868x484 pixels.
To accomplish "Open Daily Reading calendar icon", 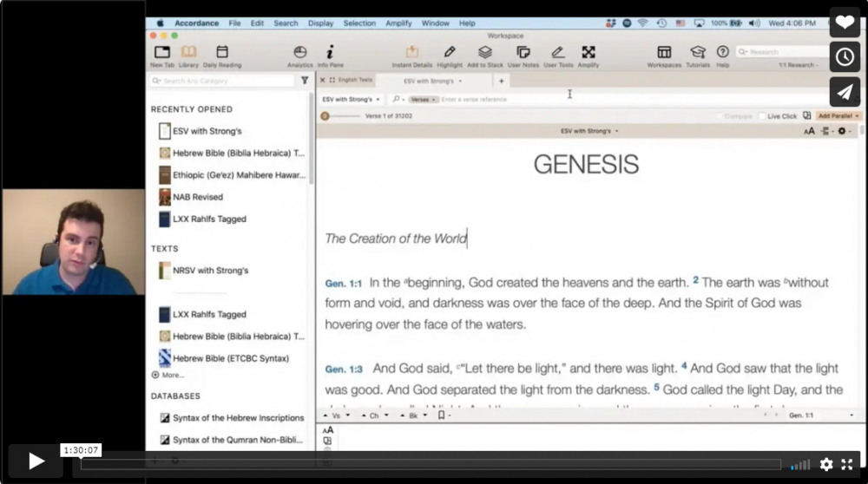I will click(x=222, y=56).
